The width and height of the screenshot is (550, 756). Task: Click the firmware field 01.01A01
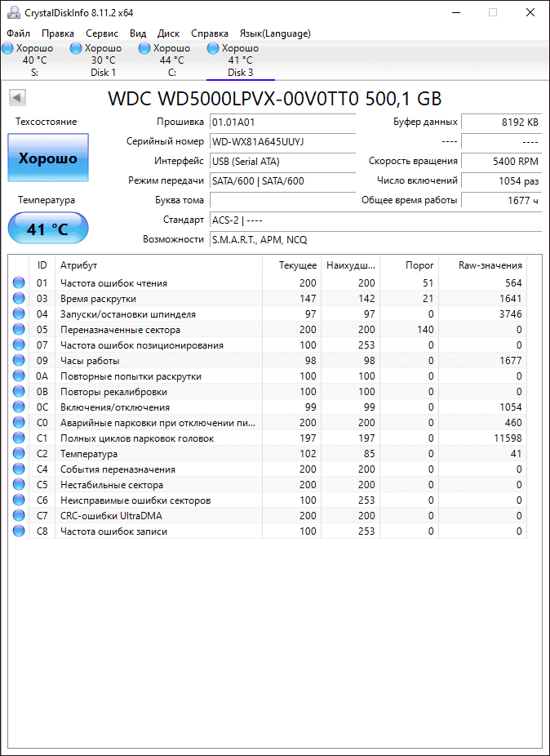click(282, 122)
